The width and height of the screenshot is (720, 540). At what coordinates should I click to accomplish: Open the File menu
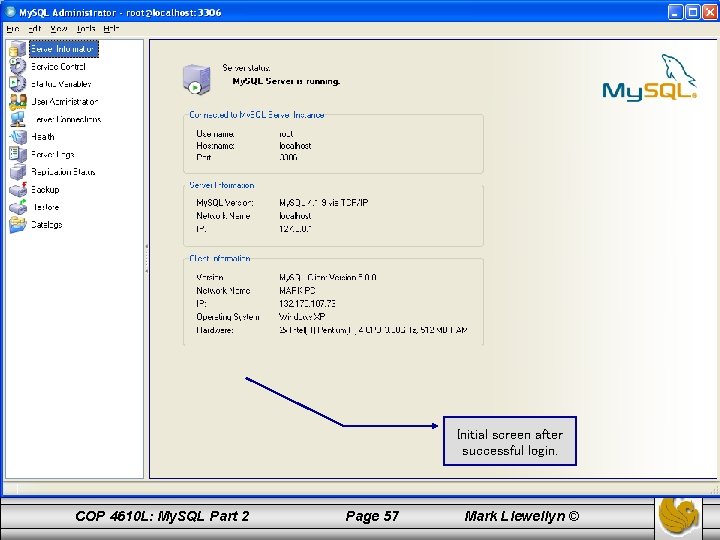[12, 28]
